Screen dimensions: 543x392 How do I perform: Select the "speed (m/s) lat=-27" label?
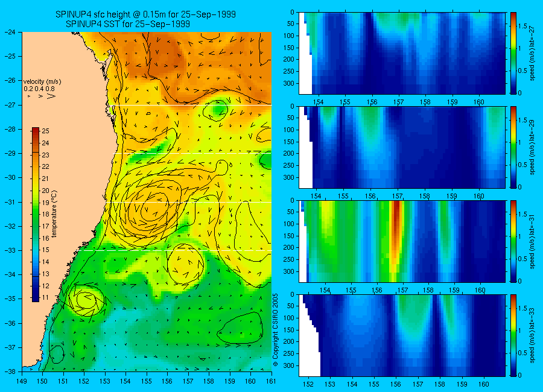[x=532, y=54]
